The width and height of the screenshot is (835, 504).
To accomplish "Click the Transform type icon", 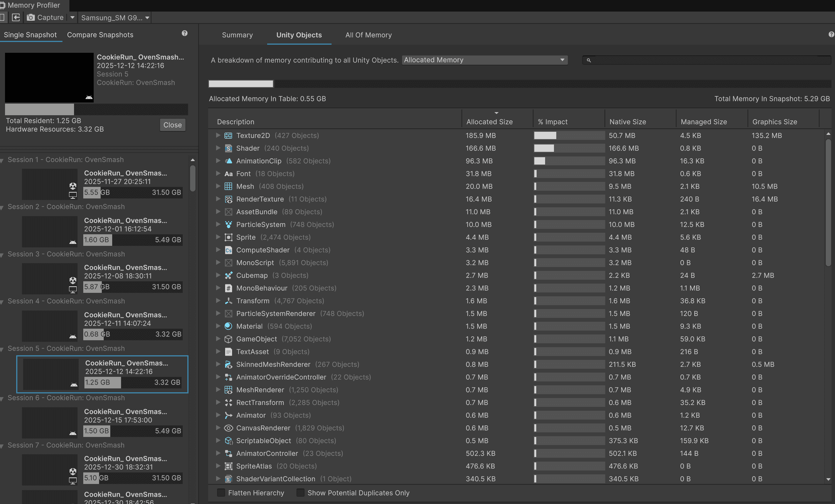I will pyautogui.click(x=228, y=301).
